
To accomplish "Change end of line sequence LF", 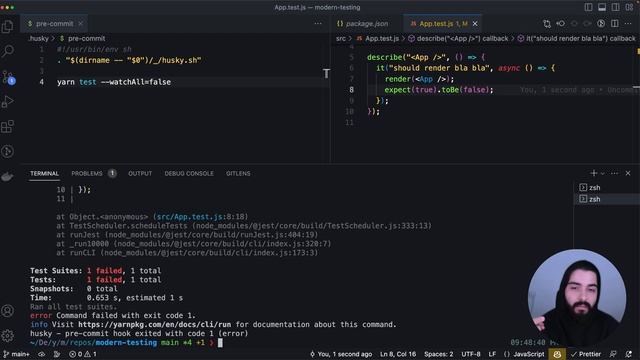I will pos(492,354).
